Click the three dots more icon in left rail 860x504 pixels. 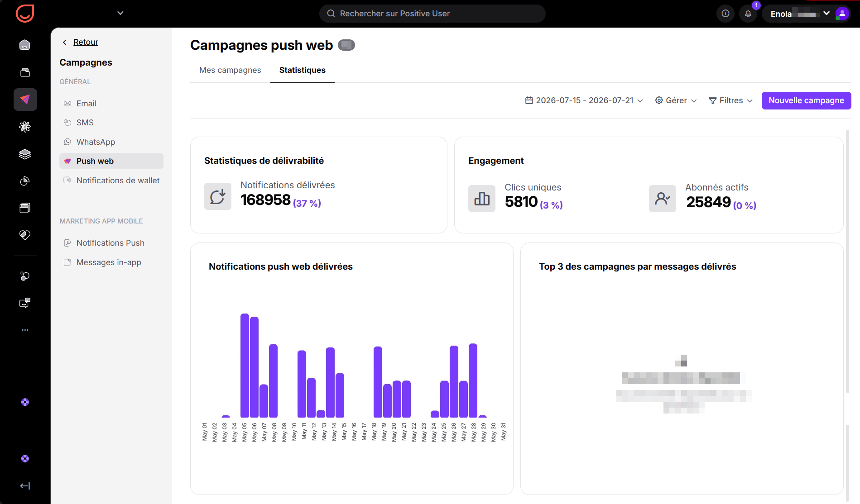[x=25, y=330]
